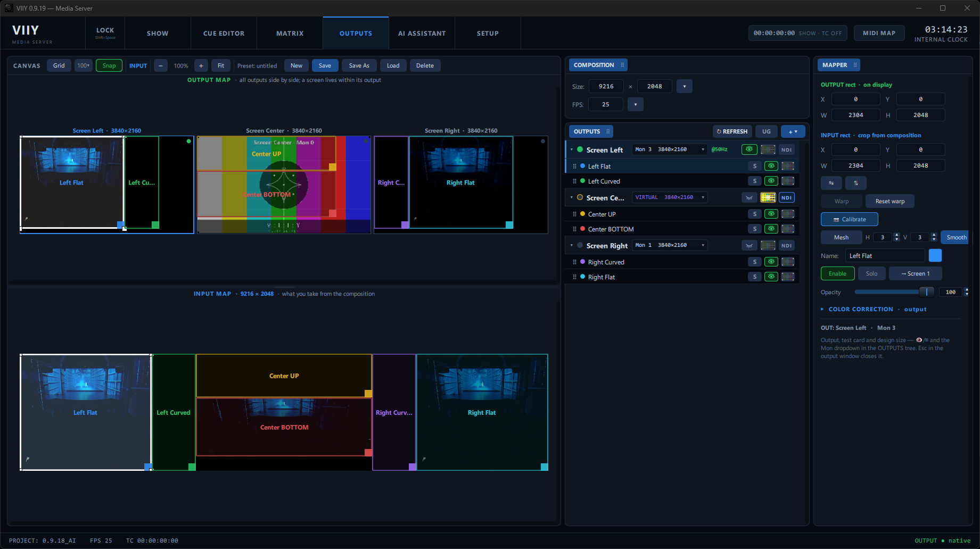Toggle the Snap button
Viewport: 980px width, 549px height.
point(109,65)
